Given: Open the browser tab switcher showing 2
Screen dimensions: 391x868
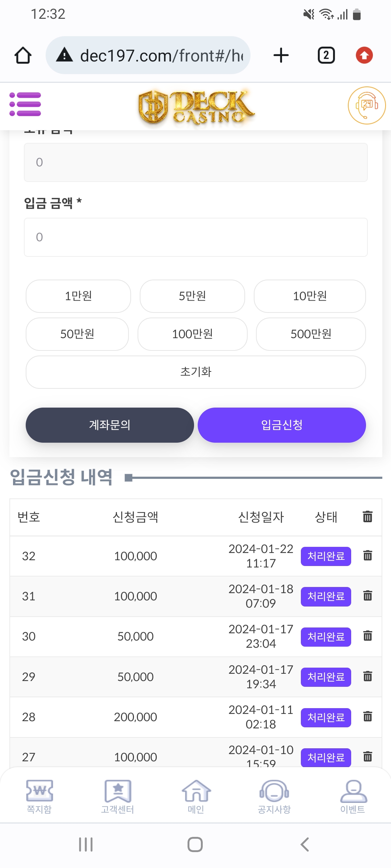Looking at the screenshot, I should [x=326, y=56].
